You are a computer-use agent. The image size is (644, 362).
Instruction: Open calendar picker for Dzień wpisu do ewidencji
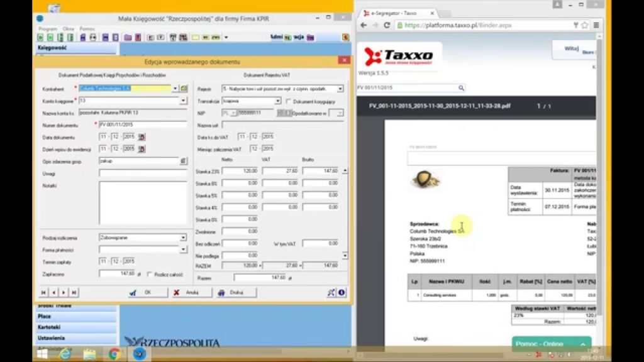click(x=142, y=149)
